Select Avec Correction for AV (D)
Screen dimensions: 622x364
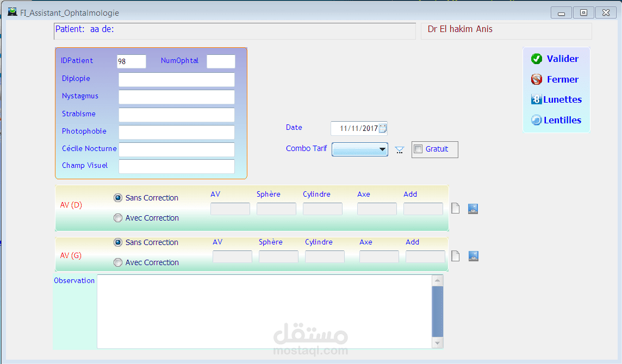point(118,218)
